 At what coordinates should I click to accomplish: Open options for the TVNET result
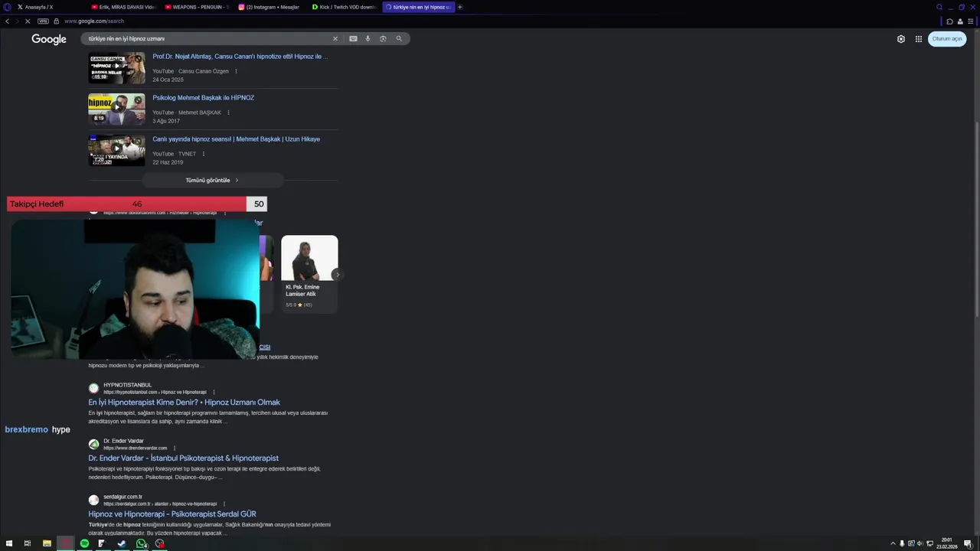(203, 154)
